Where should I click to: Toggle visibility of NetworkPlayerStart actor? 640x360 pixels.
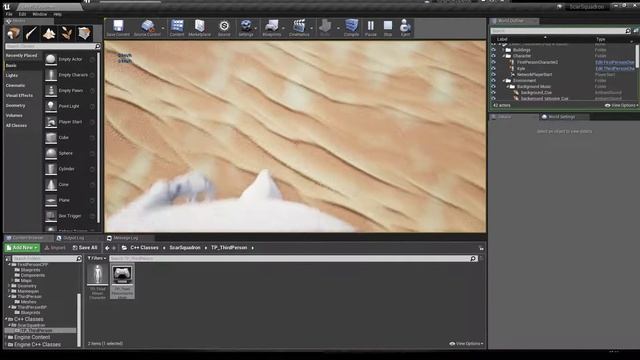click(x=493, y=74)
